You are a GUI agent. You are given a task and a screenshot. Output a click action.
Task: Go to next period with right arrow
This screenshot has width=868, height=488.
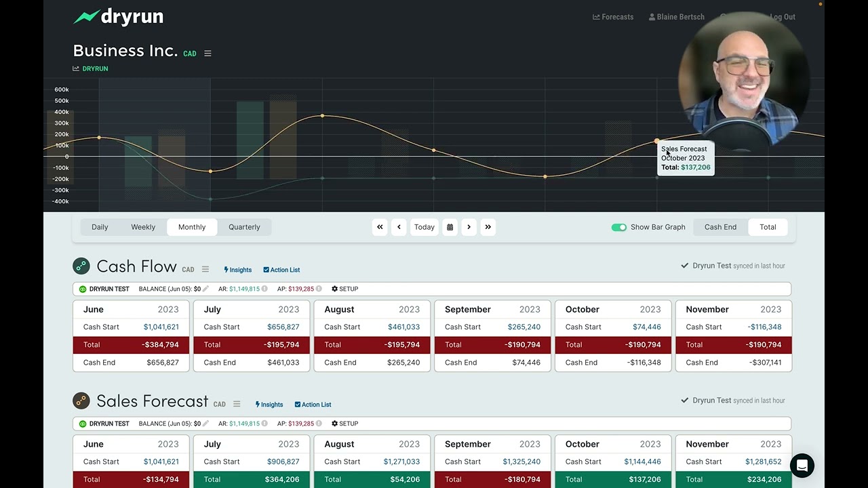coord(469,227)
